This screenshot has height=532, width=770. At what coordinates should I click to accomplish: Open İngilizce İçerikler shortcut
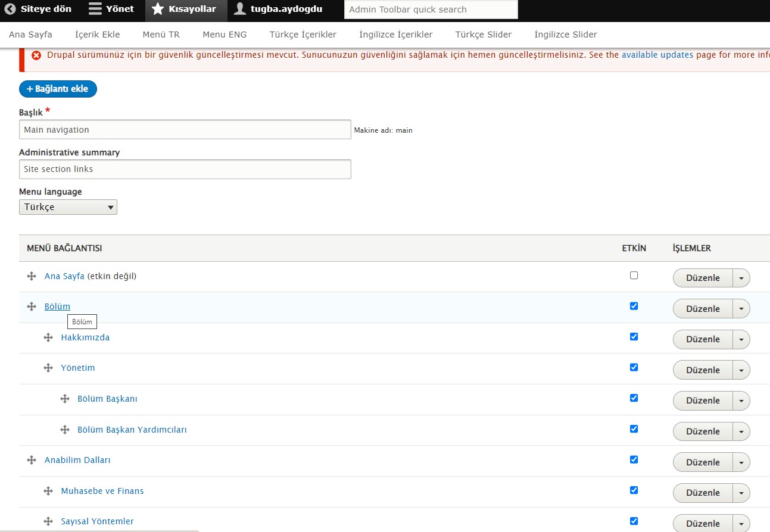coord(396,35)
